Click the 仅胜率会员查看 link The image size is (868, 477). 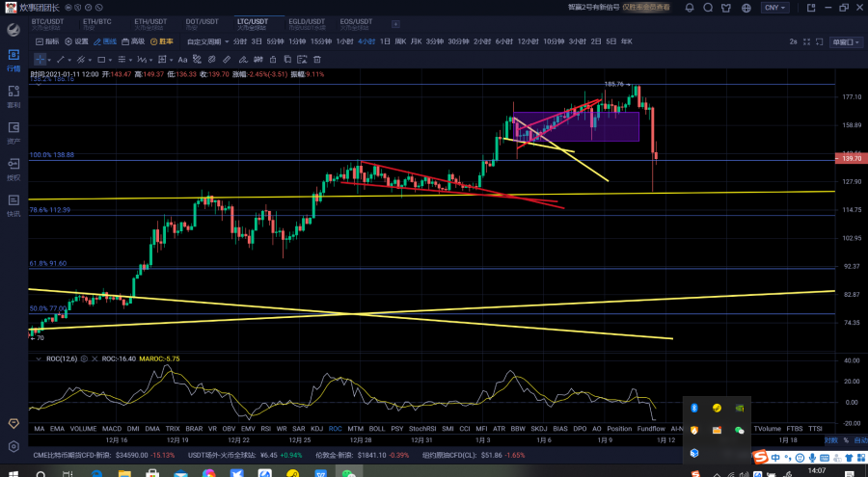pyautogui.click(x=647, y=7)
